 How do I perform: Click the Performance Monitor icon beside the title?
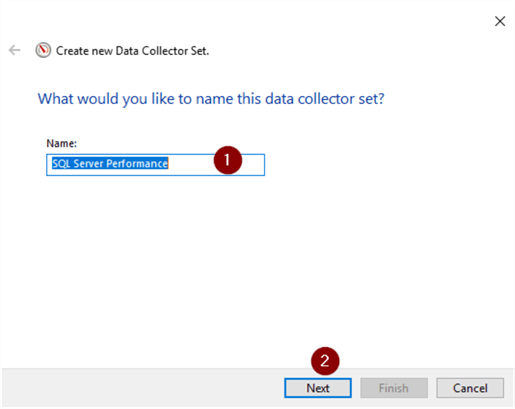(43, 50)
